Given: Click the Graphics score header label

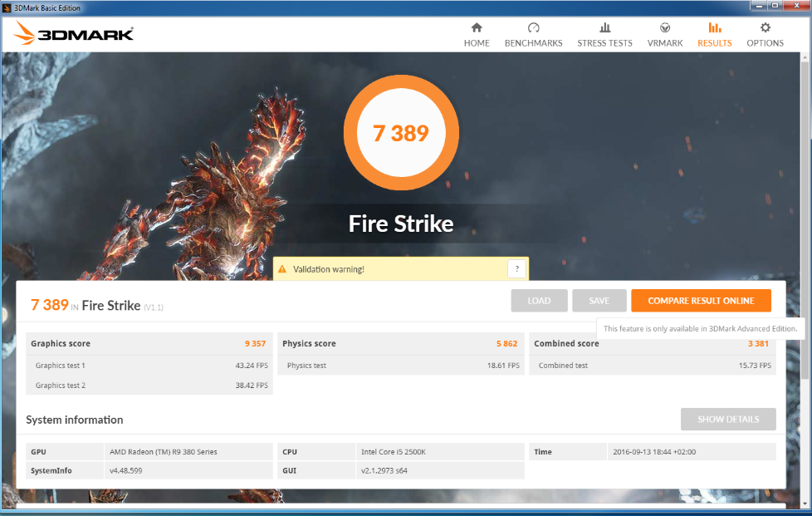Looking at the screenshot, I should click(x=61, y=343).
